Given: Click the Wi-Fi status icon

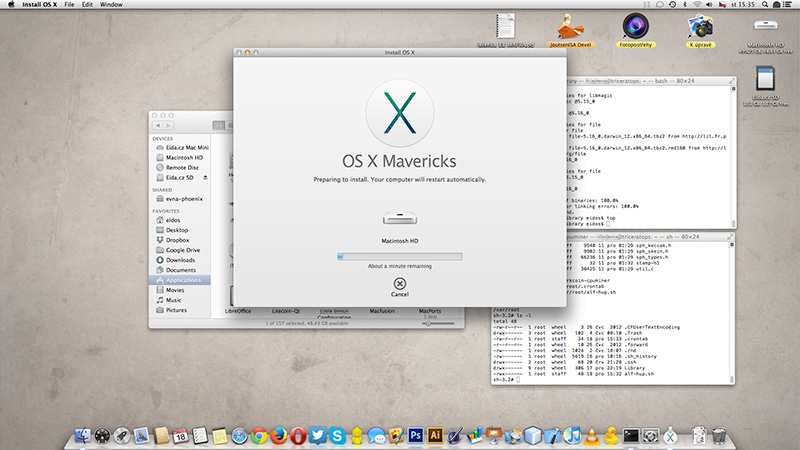Looking at the screenshot, I should 697,4.
